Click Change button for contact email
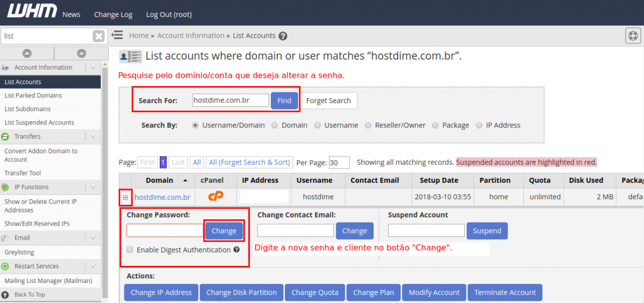 (x=355, y=231)
